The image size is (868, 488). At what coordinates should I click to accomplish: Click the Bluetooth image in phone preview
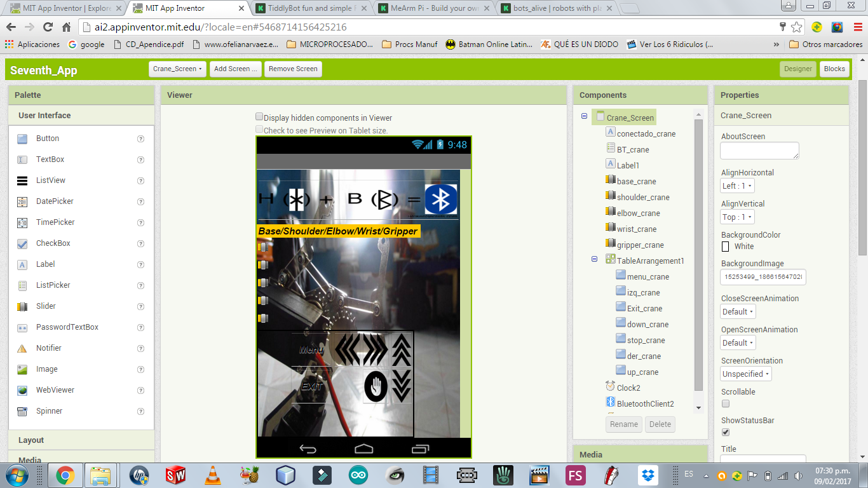pos(441,200)
